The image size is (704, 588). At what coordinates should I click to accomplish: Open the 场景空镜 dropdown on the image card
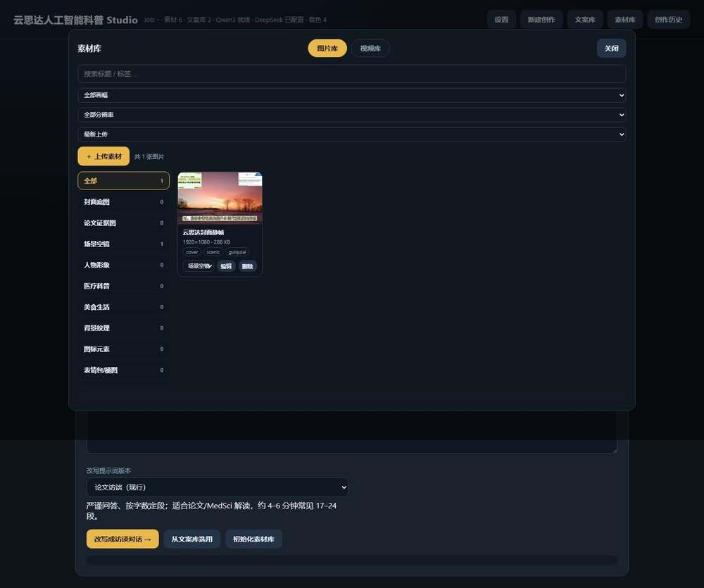coord(199,266)
